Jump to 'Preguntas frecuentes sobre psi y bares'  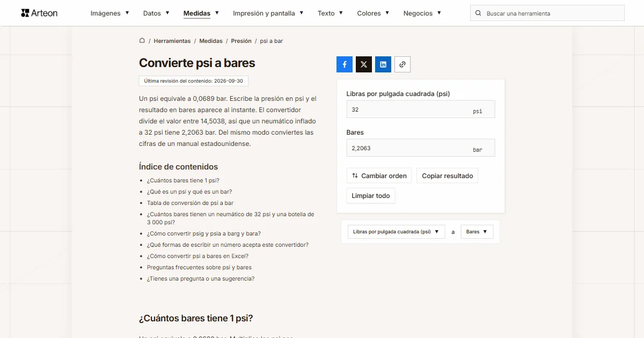199,267
